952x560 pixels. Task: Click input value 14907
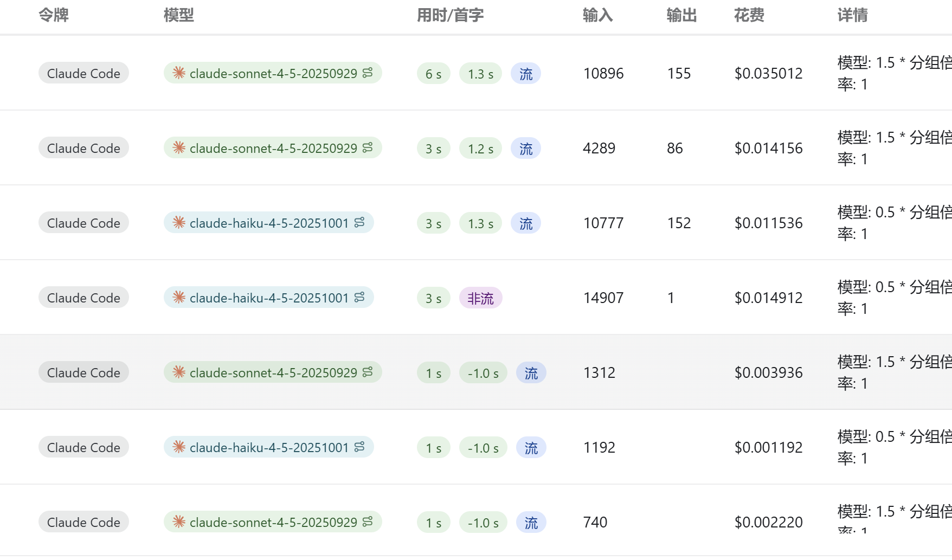[x=603, y=298]
